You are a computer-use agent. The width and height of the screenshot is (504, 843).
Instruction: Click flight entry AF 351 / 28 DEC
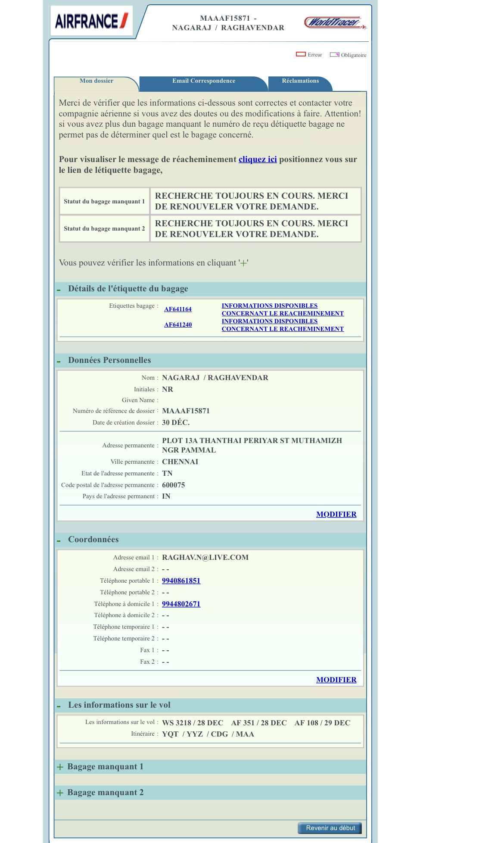[x=259, y=723]
